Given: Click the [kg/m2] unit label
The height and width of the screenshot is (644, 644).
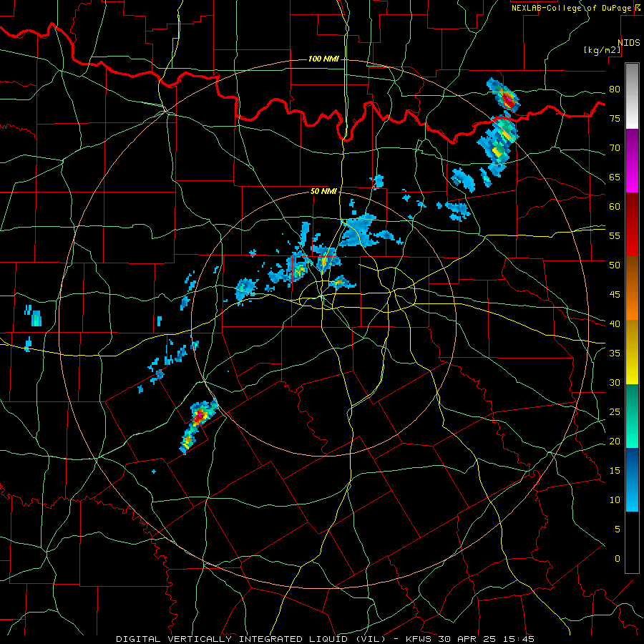Looking at the screenshot, I should coord(602,50).
